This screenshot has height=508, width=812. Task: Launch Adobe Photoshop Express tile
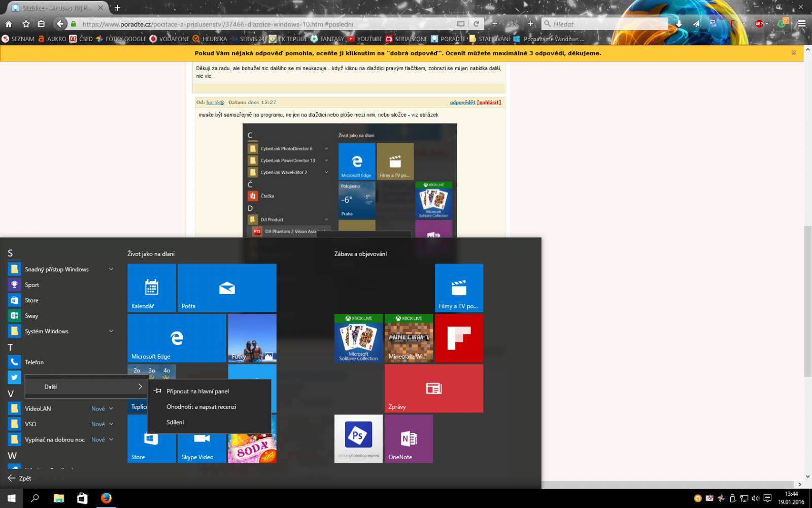tap(358, 438)
